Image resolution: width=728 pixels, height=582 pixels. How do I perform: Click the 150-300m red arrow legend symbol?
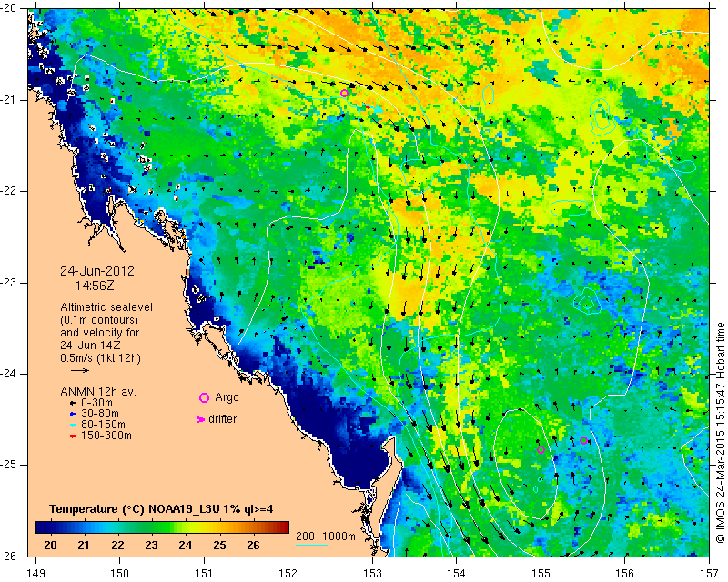[x=73, y=436]
